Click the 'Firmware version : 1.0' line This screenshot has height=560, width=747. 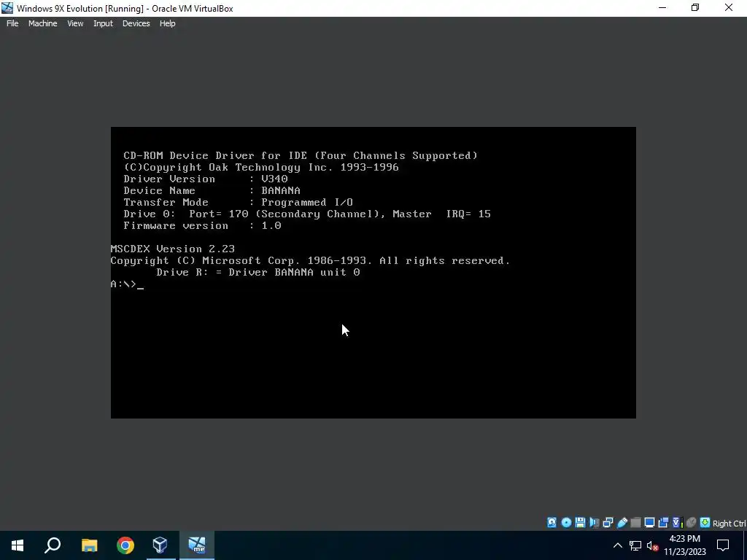[203, 226]
